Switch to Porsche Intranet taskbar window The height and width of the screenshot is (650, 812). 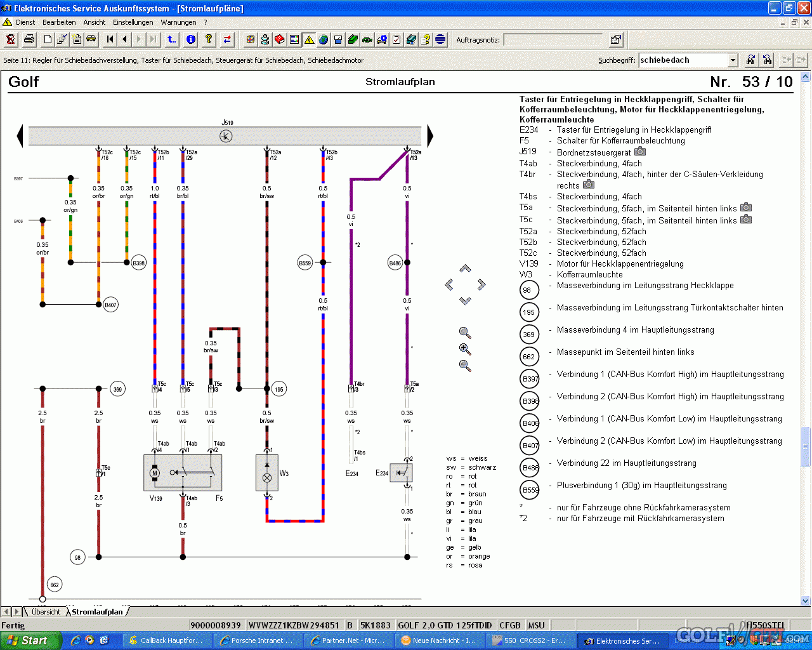257,640
